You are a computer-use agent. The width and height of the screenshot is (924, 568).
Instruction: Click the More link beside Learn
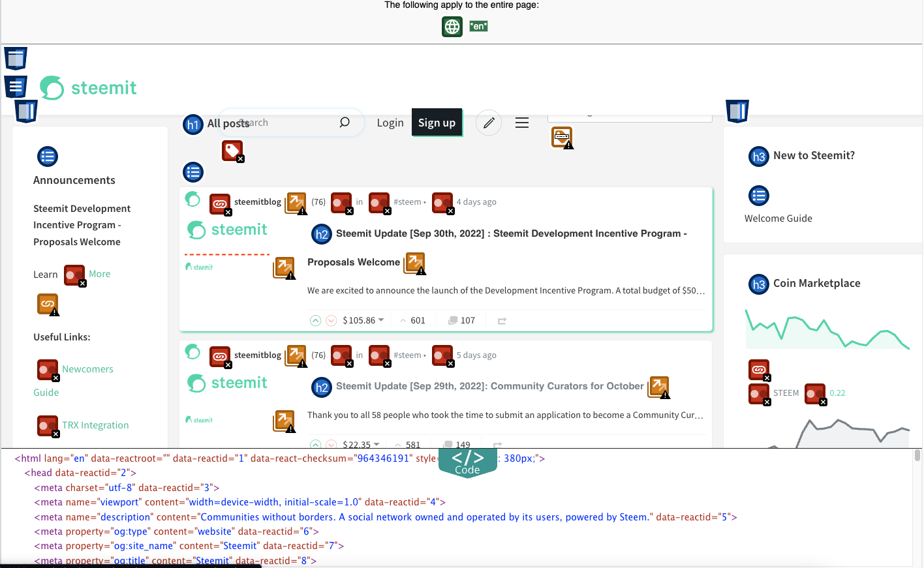click(x=100, y=274)
